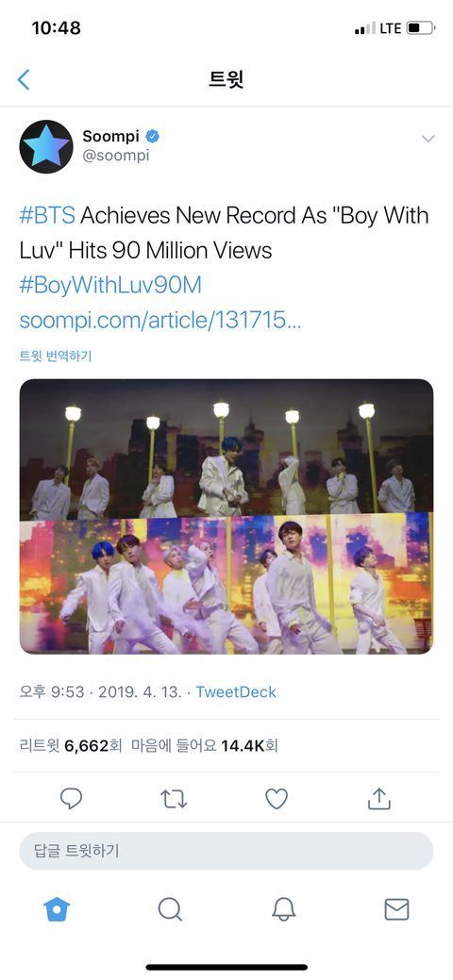Open Soompi's star profile avatar
This screenshot has height=980, width=453.
46,147
